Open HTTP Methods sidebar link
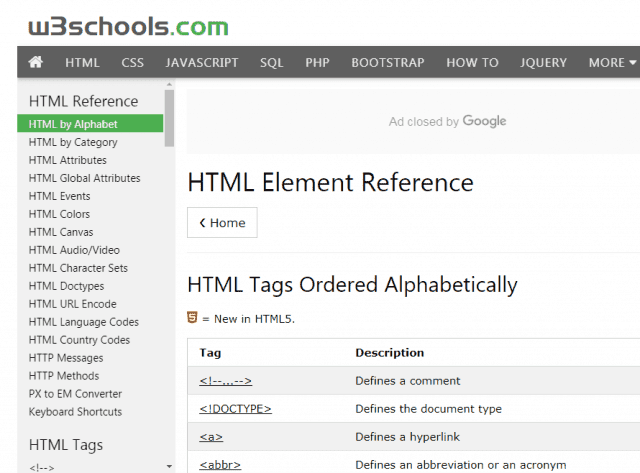640x473 pixels. coord(64,375)
